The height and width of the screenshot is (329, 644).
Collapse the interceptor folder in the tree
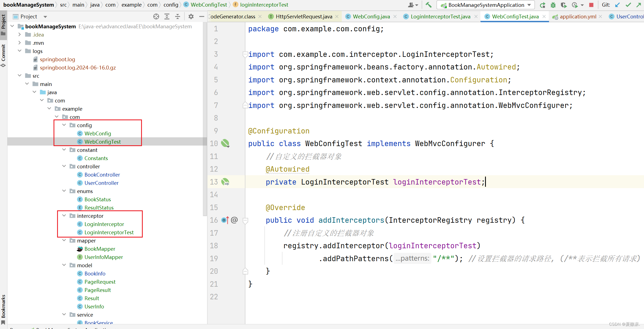tap(64, 216)
